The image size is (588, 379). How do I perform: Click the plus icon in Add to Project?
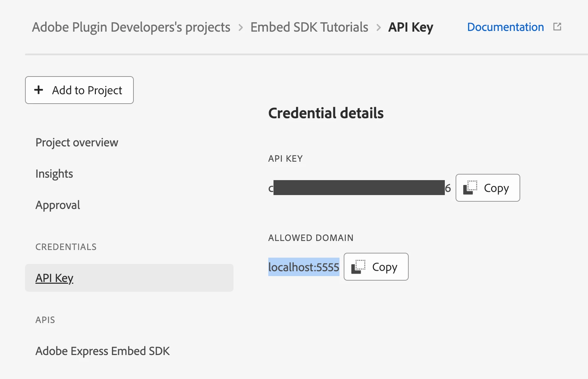point(39,90)
